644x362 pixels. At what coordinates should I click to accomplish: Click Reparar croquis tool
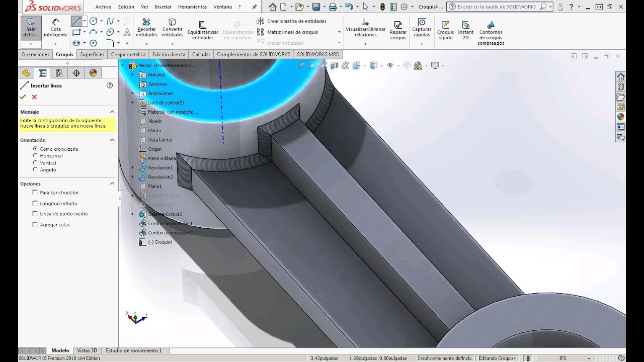tap(398, 30)
